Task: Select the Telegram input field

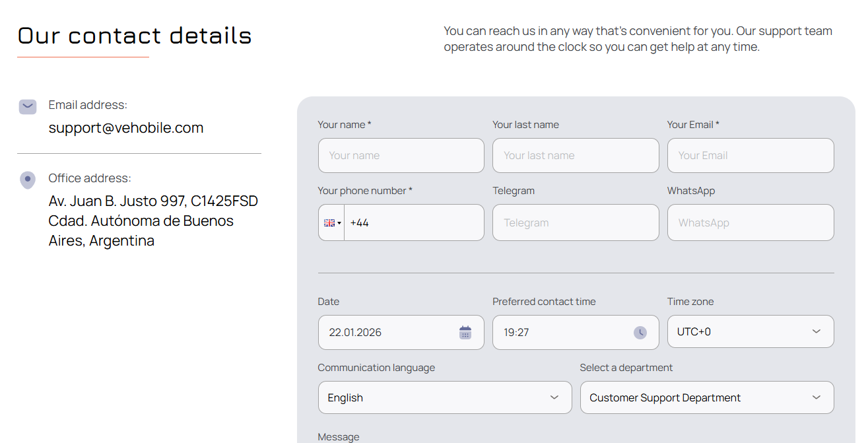Action: tap(575, 223)
